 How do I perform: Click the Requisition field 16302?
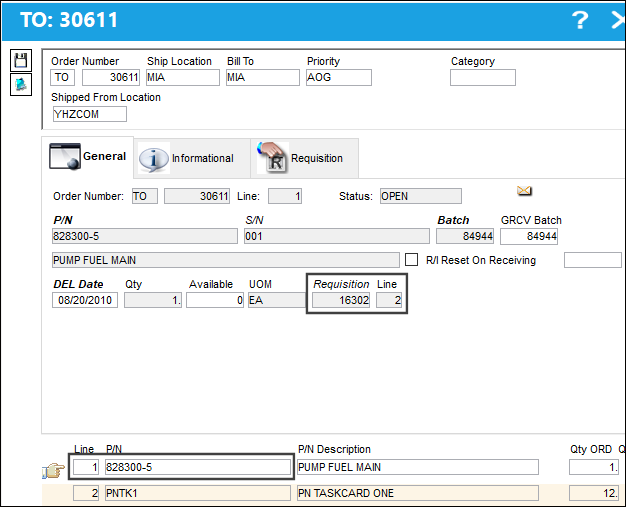click(341, 300)
